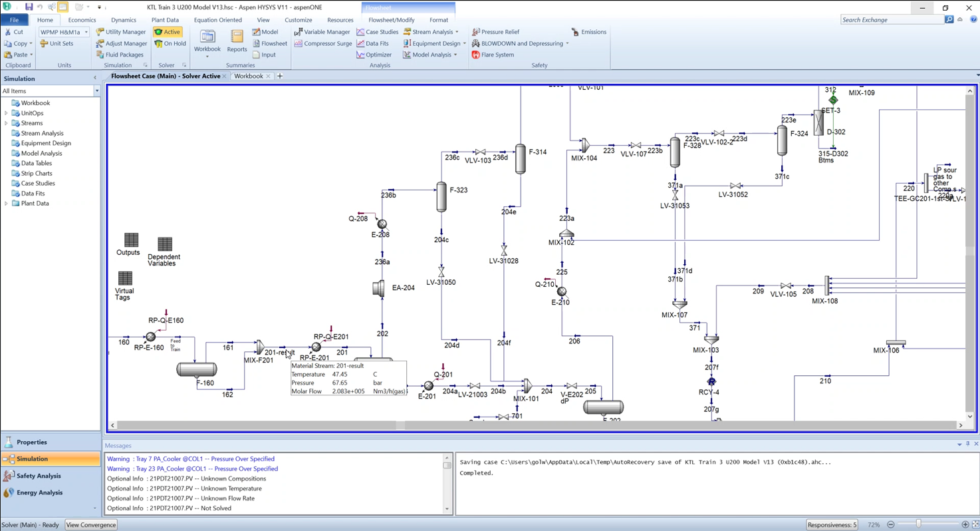Open the All Items dropdown

point(96,91)
